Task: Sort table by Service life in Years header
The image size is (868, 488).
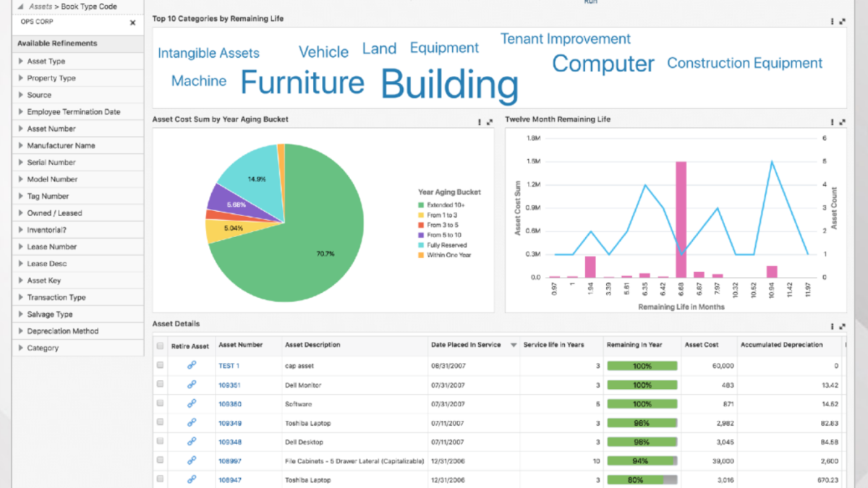Action: 553,346
